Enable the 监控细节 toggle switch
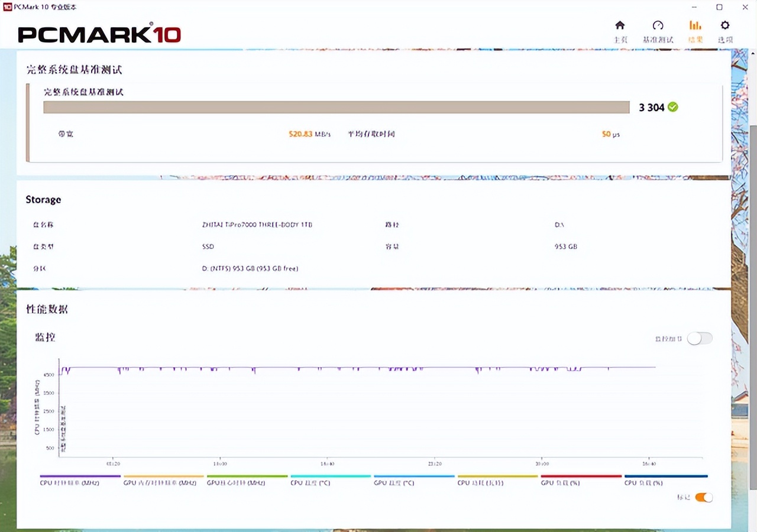Viewport: 757px width, 532px height. click(x=701, y=338)
